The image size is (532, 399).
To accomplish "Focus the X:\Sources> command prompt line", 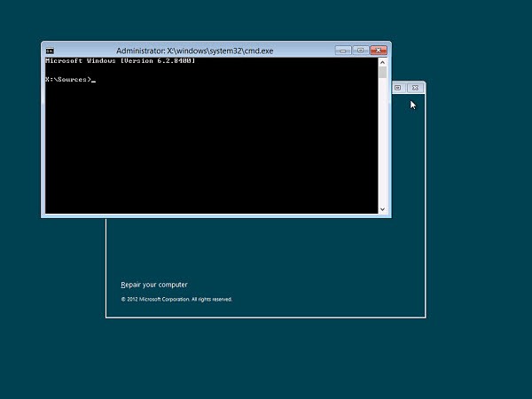I will pos(69,80).
